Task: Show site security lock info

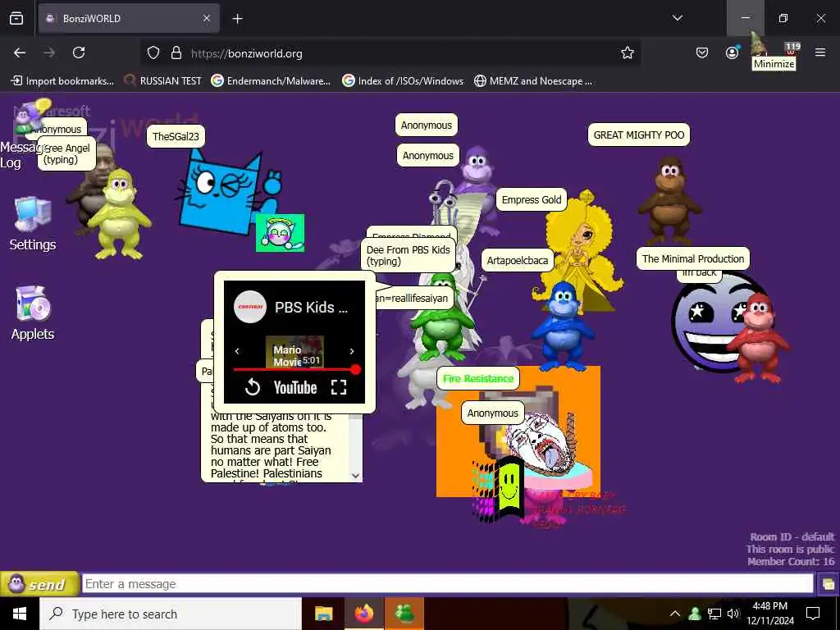Action: 176,53
